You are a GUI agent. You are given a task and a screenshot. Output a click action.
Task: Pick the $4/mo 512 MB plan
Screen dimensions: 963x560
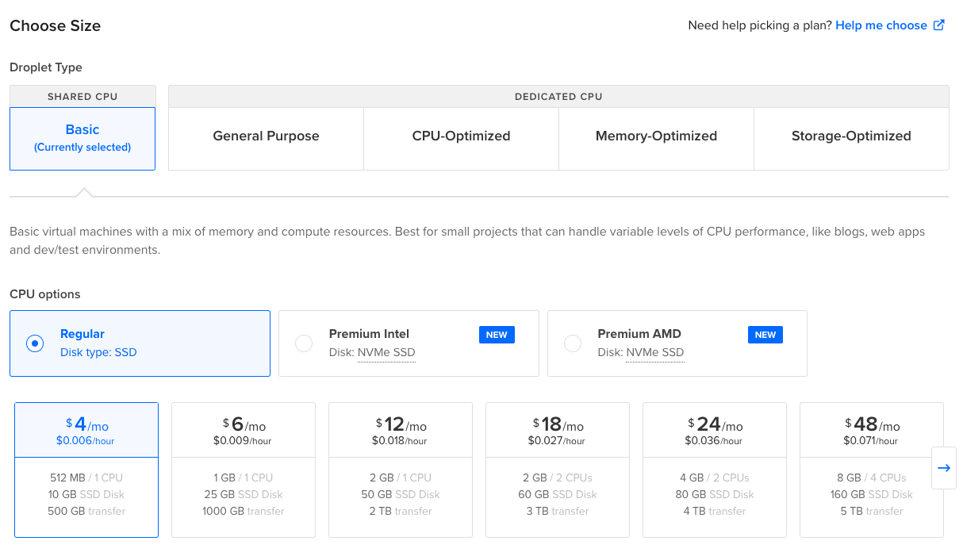86,470
